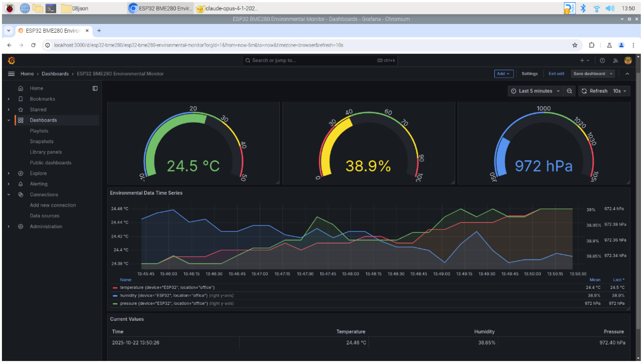Click the Explore compass icon
The image size is (643, 364).
[21, 173]
